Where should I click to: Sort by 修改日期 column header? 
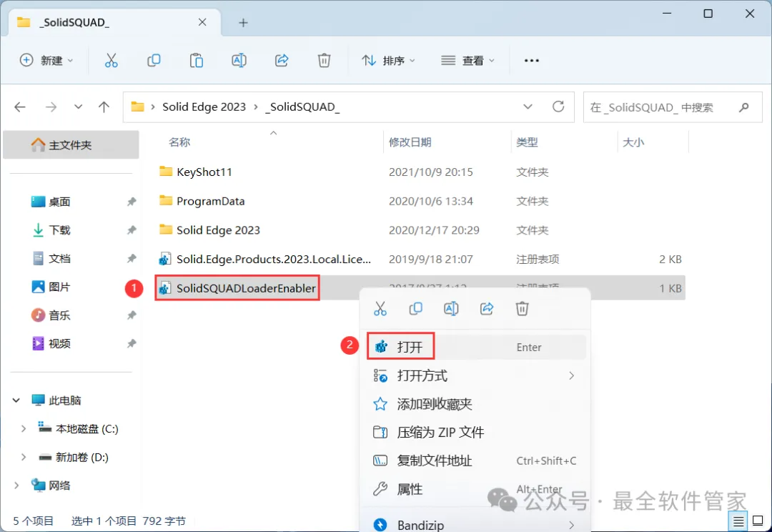(410, 142)
